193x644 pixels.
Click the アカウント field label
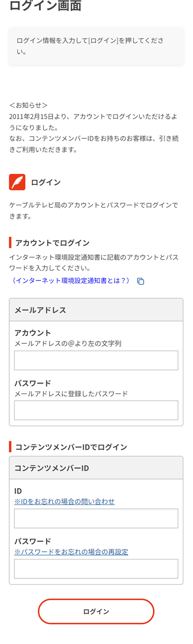click(x=33, y=333)
